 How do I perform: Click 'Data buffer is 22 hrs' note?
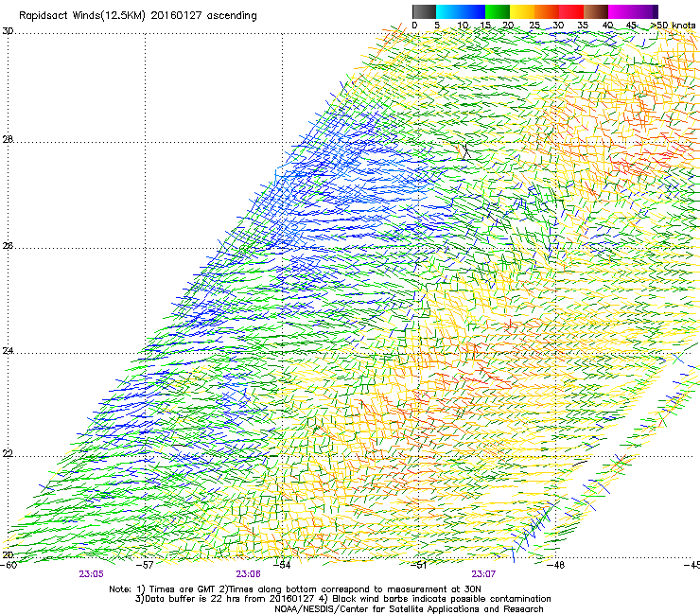click(x=191, y=599)
